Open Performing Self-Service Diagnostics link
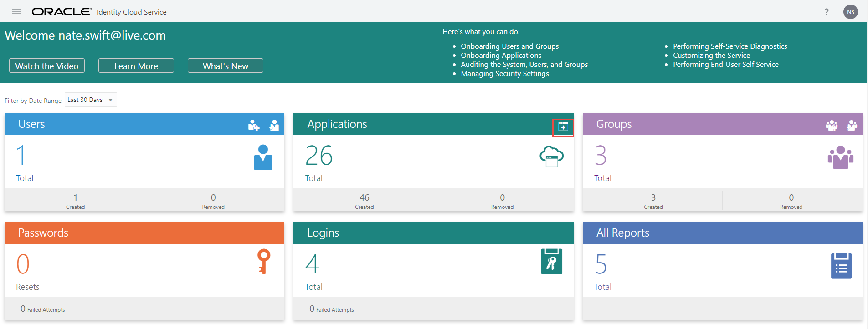868x329 pixels. (730, 46)
